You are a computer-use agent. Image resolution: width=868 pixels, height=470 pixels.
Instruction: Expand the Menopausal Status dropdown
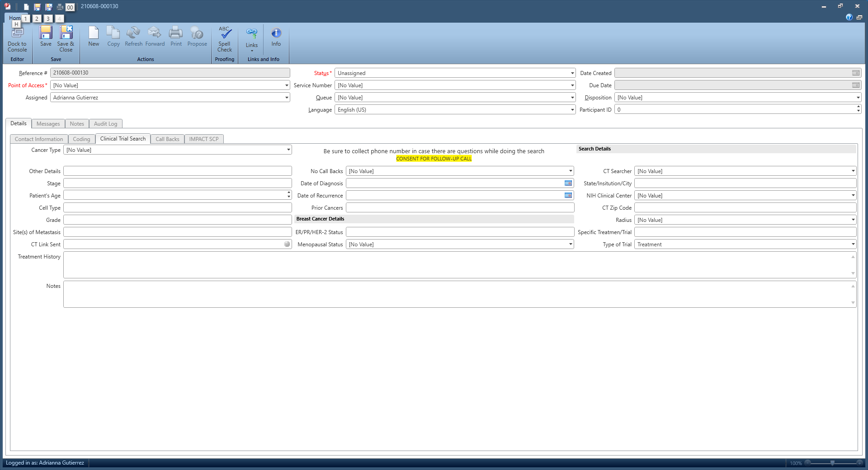[x=571, y=244]
